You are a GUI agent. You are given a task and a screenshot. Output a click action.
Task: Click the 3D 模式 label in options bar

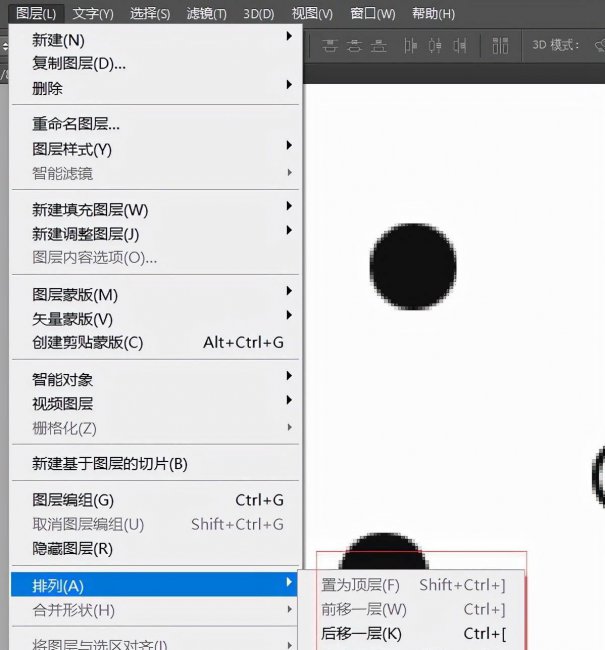tap(555, 45)
